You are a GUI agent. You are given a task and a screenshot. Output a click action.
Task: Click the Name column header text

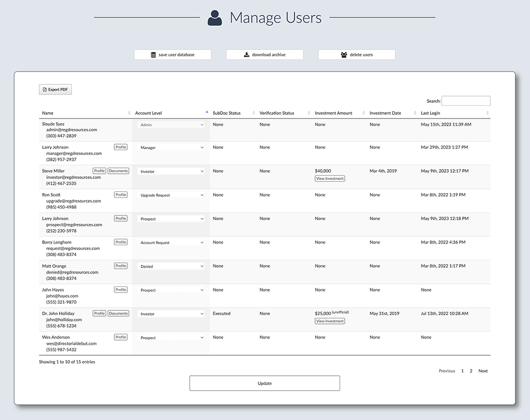click(47, 113)
